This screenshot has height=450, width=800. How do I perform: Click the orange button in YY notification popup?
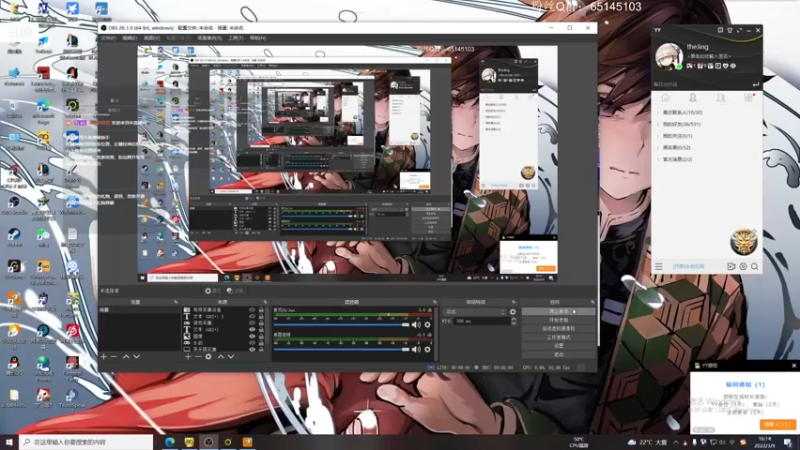coord(778,424)
